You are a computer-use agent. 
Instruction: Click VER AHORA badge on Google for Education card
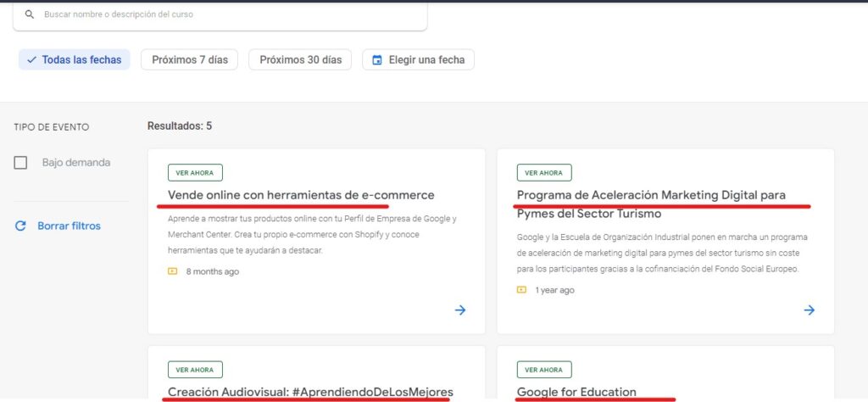tap(544, 370)
